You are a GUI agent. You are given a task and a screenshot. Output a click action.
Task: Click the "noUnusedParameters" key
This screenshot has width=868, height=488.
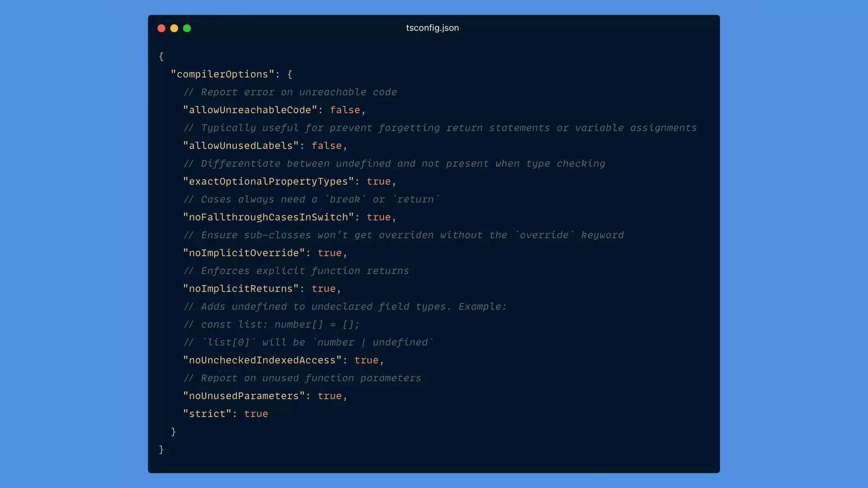pos(244,396)
